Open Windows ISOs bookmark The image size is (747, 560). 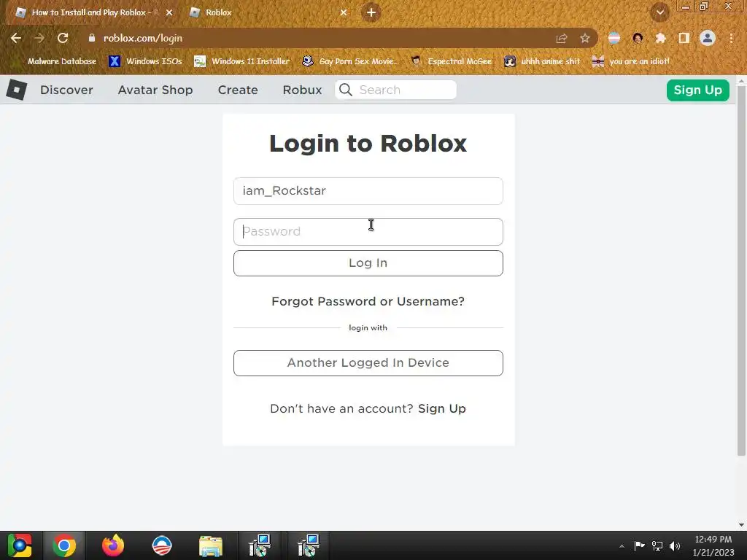(x=146, y=61)
